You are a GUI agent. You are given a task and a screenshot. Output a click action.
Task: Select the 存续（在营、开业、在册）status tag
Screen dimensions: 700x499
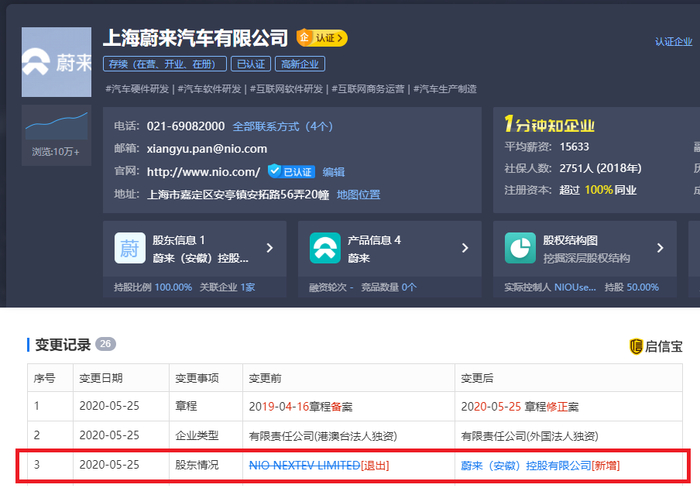coord(165,64)
